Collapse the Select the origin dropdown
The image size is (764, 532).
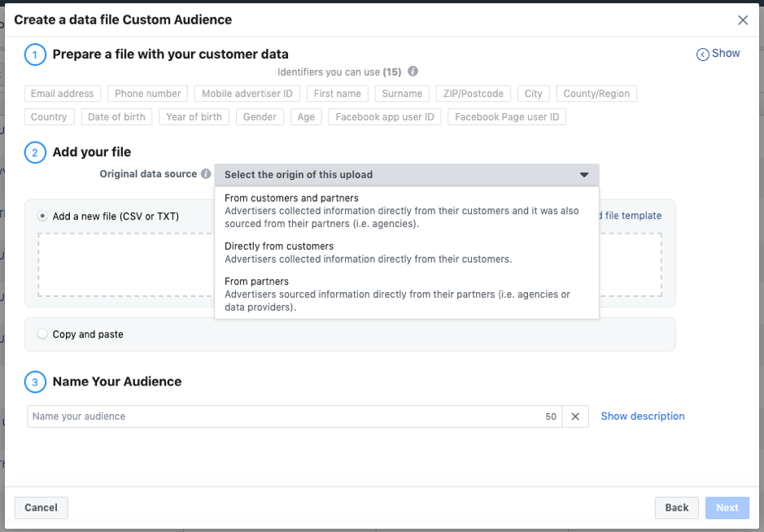pyautogui.click(x=407, y=174)
